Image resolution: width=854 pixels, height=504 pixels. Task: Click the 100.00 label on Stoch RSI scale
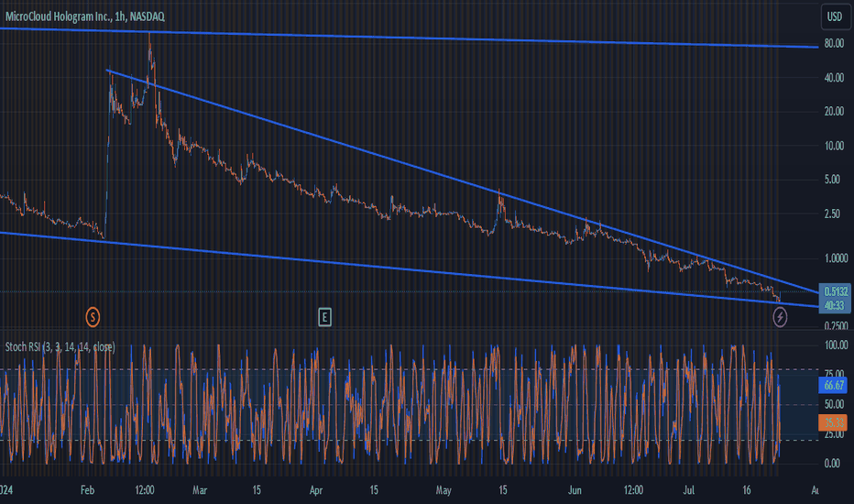pyautogui.click(x=836, y=345)
